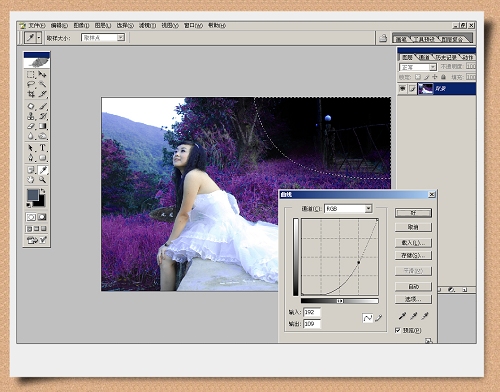Select the Slice tool

[x=42, y=94]
